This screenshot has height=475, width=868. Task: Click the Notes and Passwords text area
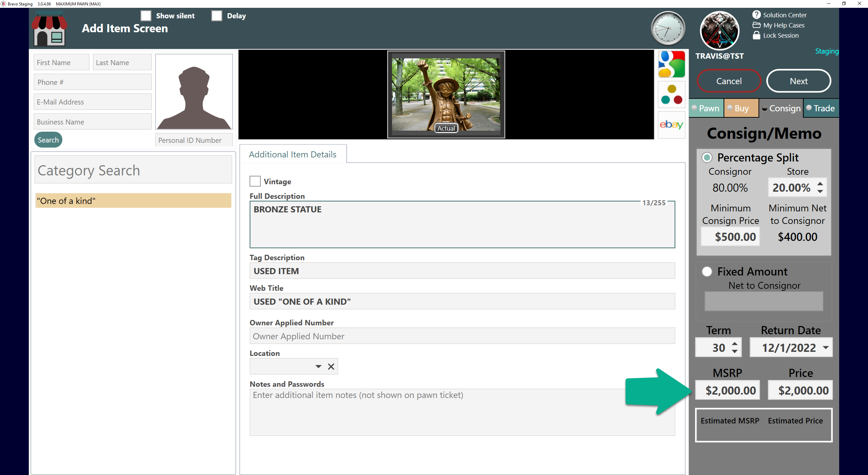(462, 413)
